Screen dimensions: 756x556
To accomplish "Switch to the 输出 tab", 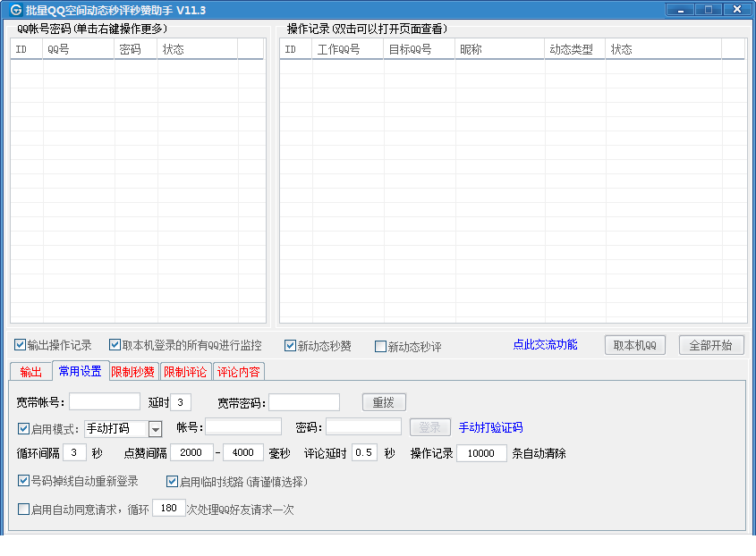I will point(30,372).
